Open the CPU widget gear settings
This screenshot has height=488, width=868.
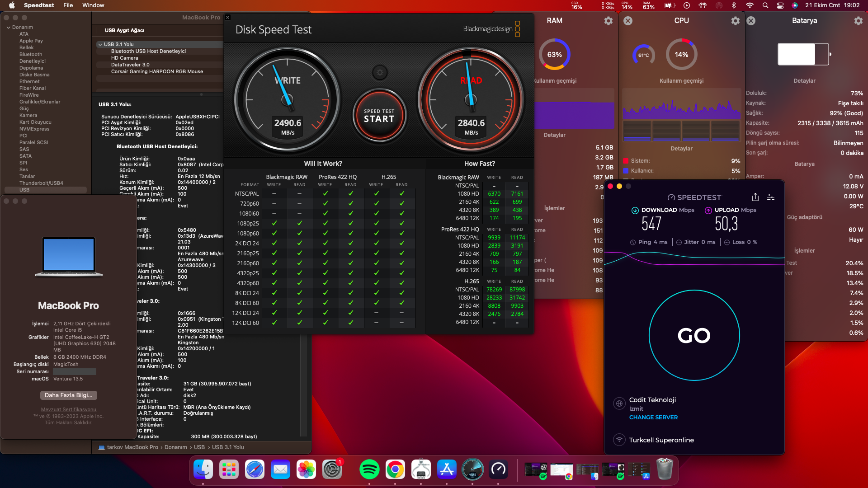[736, 21]
